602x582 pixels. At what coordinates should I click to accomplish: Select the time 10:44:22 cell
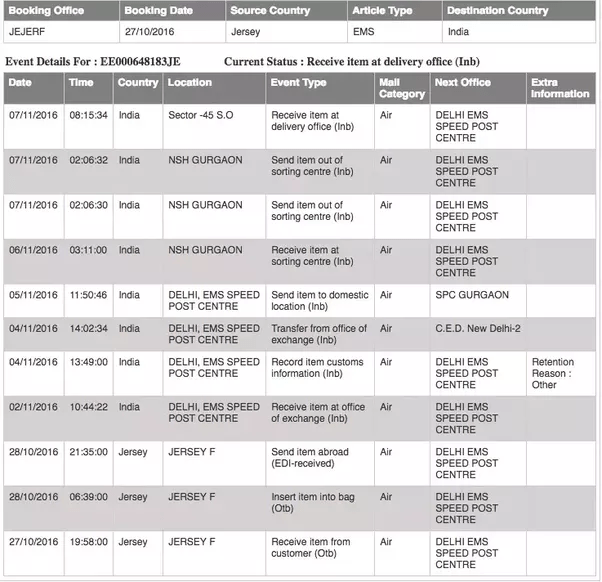coord(89,418)
